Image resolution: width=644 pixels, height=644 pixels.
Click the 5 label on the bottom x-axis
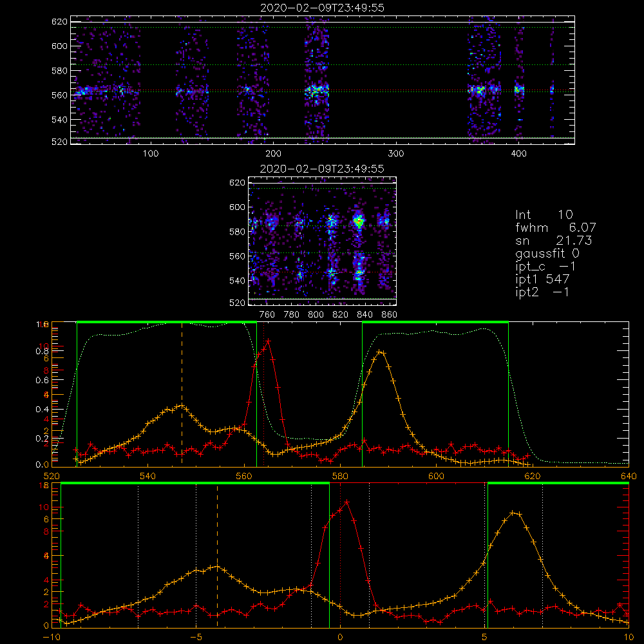tap(485, 638)
